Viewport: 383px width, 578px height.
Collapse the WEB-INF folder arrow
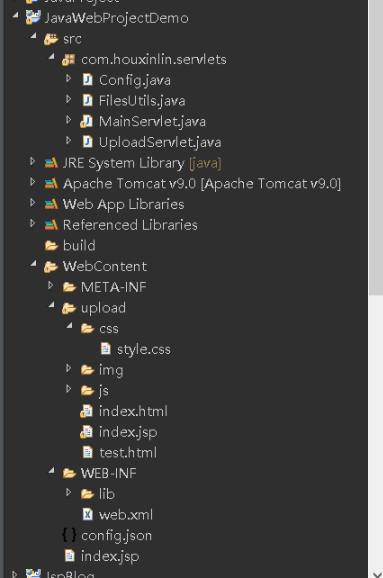(51, 471)
